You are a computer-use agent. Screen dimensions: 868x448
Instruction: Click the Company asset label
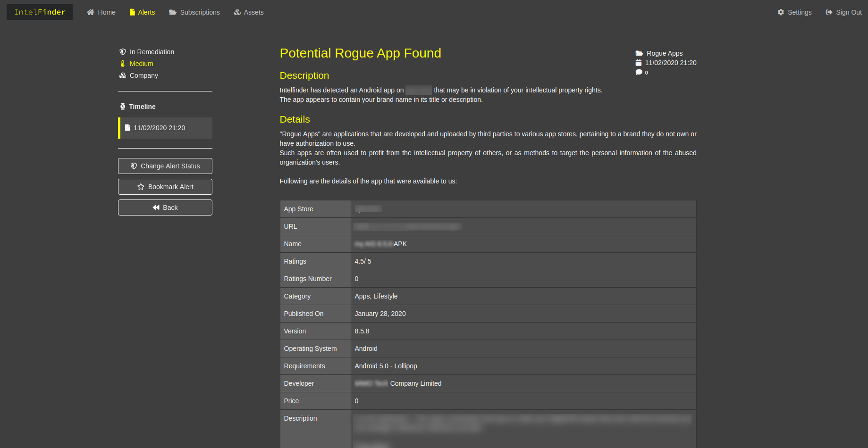pyautogui.click(x=144, y=75)
